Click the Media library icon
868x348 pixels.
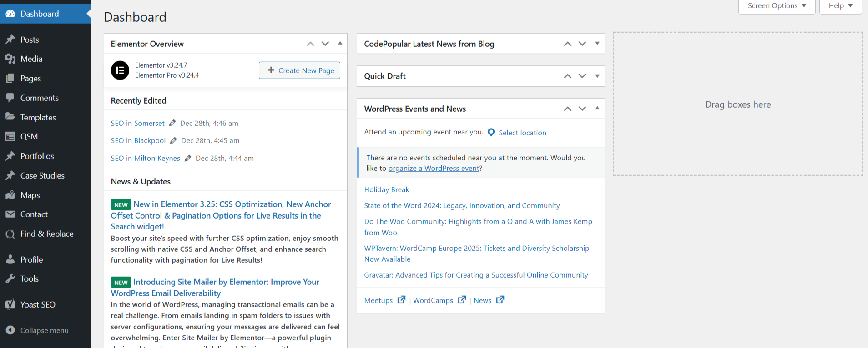point(10,59)
